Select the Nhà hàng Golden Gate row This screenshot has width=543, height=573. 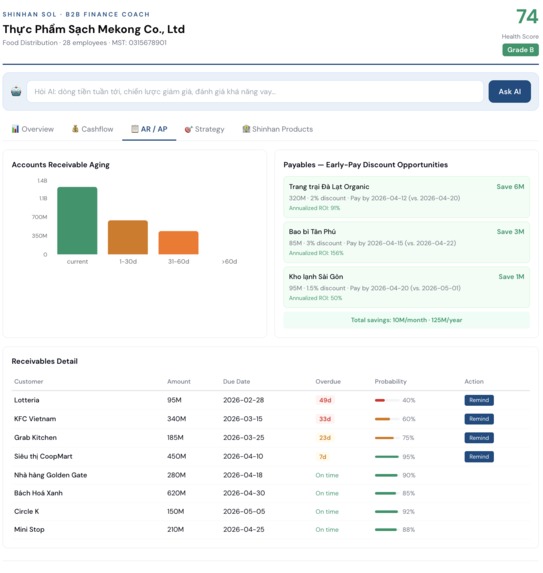[271, 475]
